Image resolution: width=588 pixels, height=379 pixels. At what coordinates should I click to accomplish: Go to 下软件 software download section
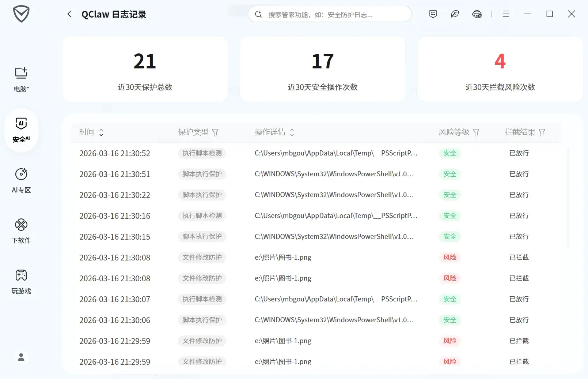pos(21,231)
